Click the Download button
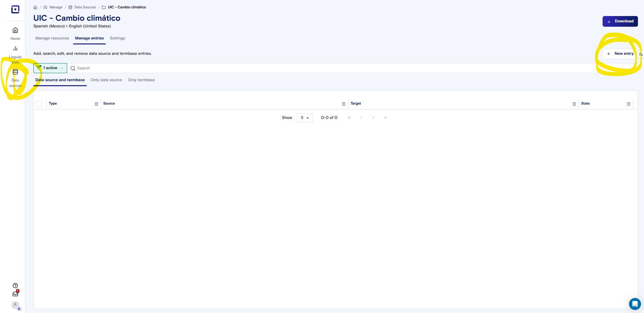 coord(620,21)
